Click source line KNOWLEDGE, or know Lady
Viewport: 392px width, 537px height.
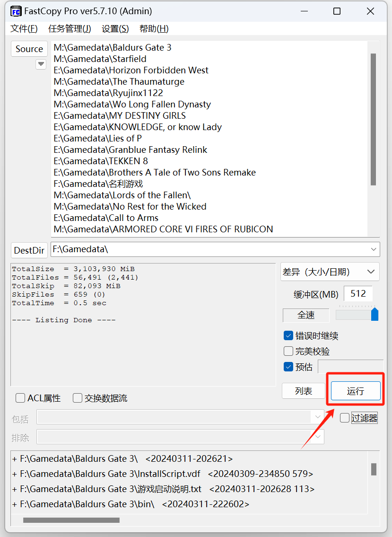click(138, 127)
